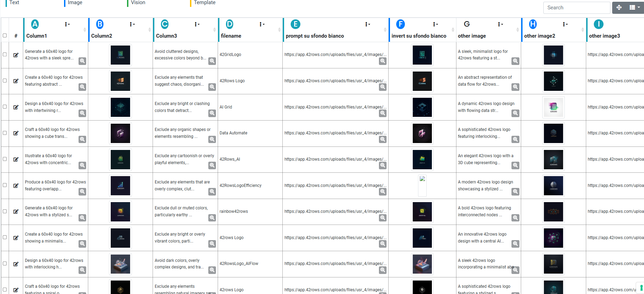Open Column2 thumbnail in 42RowsLogo_AIFlow row
This screenshot has width=644, height=294.
(x=120, y=264)
